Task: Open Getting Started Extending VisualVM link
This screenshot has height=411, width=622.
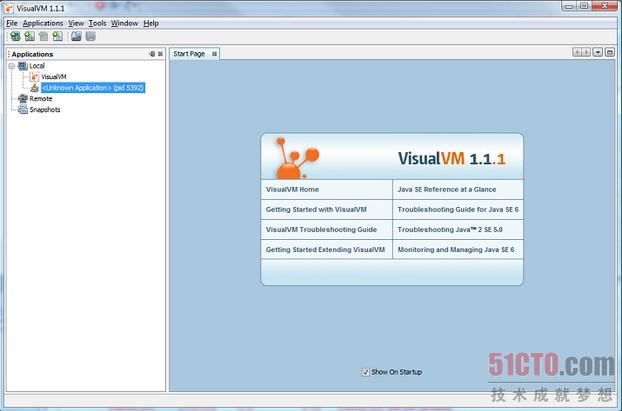Action: (x=325, y=250)
